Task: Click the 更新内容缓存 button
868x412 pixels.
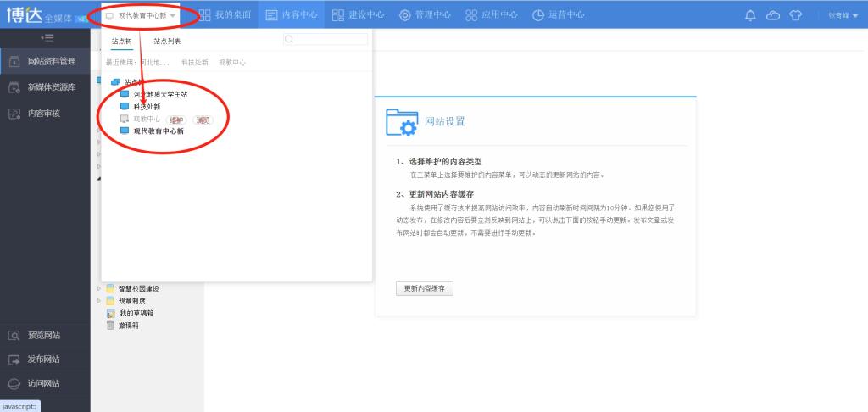Action: [x=425, y=288]
